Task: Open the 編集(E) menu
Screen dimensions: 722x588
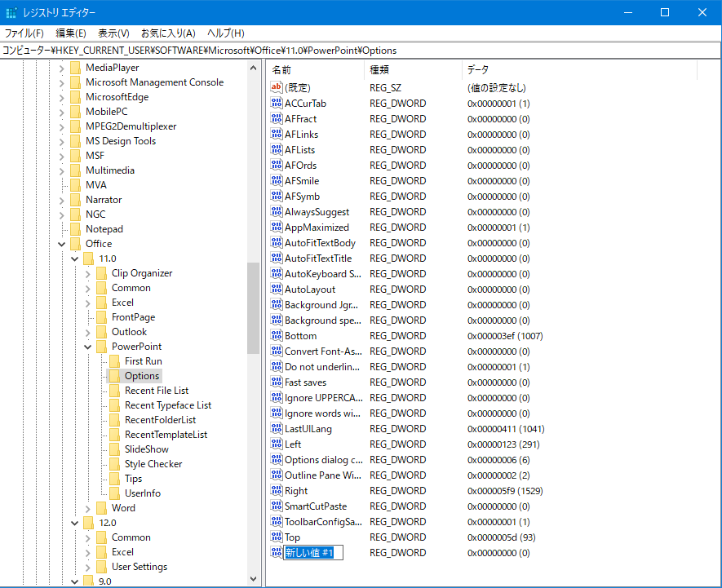Action: (71, 33)
